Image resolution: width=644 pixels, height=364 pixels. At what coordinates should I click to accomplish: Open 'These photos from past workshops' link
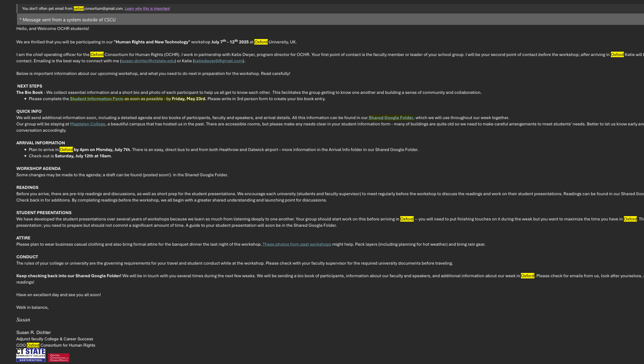tap(297, 245)
